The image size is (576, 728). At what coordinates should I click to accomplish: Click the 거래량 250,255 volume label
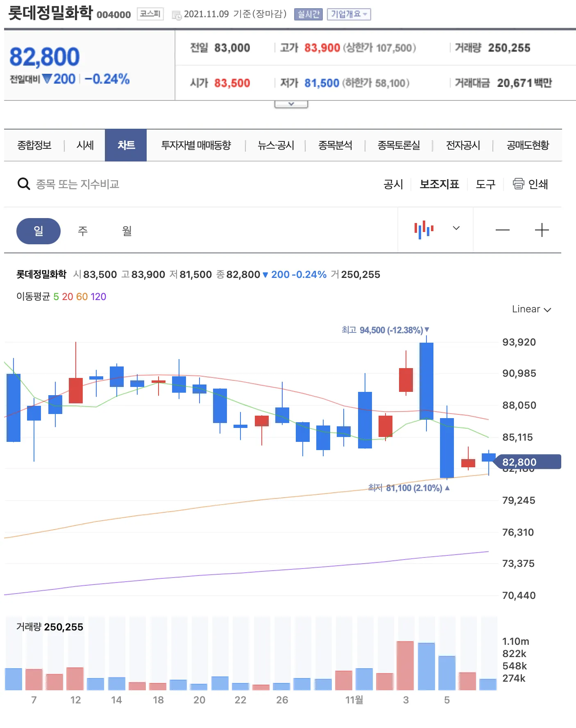[x=50, y=627]
